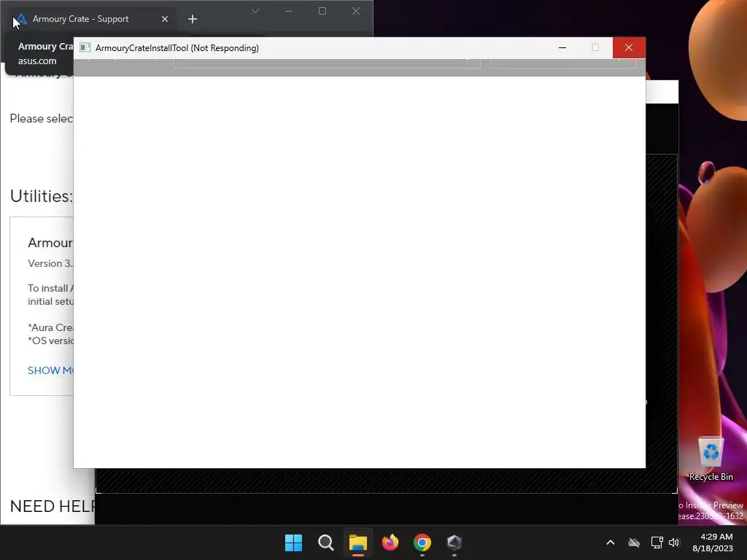Screen dimensions: 747x560
Task: Open OneDrive cloud tray icon
Action: point(634,542)
